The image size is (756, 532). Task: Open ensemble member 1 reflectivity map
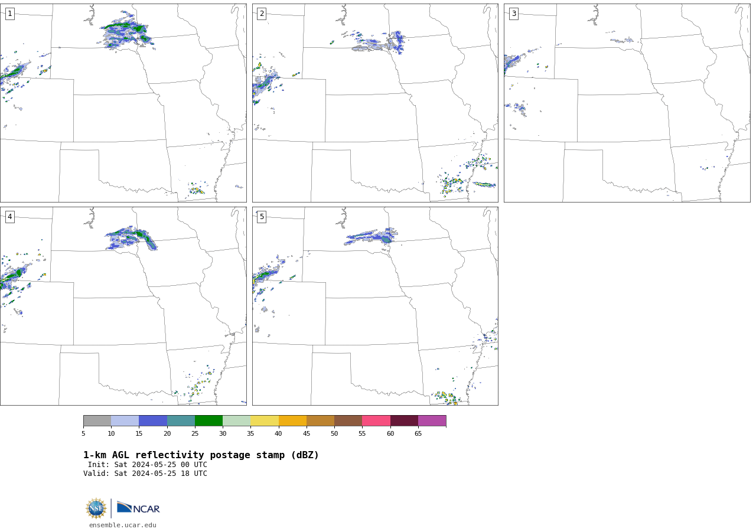tap(123, 103)
